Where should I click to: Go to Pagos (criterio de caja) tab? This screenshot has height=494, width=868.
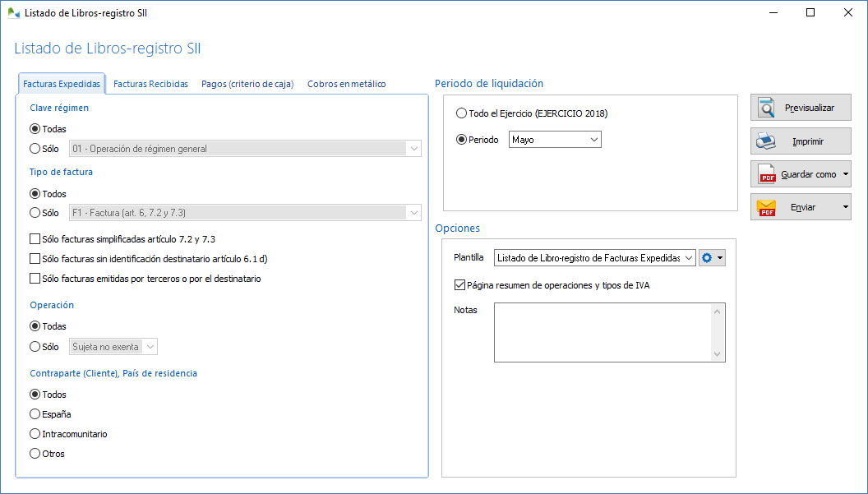(x=247, y=84)
